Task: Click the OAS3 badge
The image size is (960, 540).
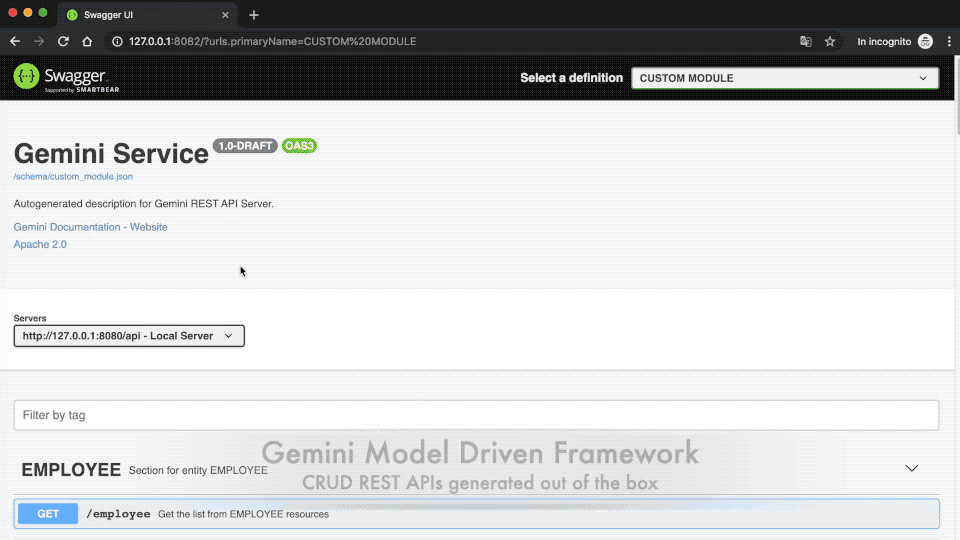Action: tap(299, 146)
